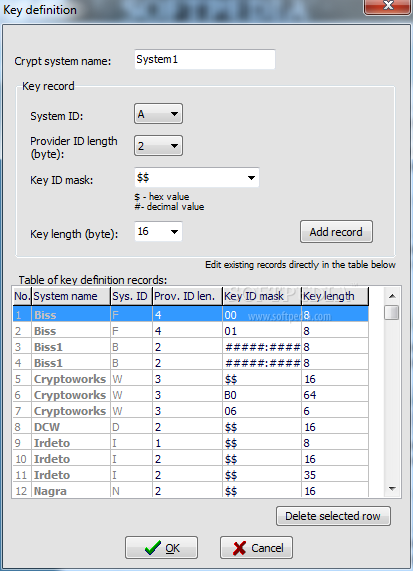Edit the key length 35 cell
413x571 pixels.
335,475
